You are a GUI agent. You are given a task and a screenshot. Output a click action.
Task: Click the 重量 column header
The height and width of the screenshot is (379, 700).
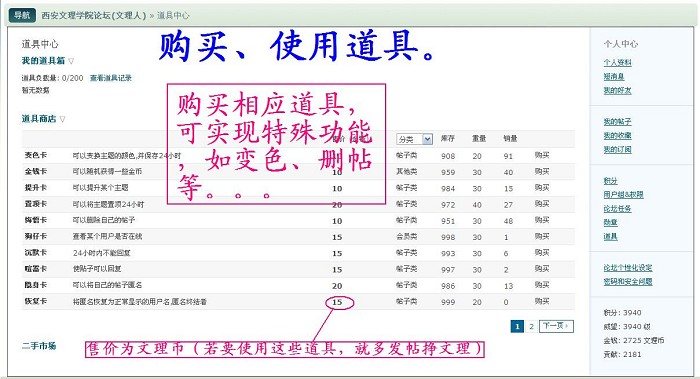point(479,139)
